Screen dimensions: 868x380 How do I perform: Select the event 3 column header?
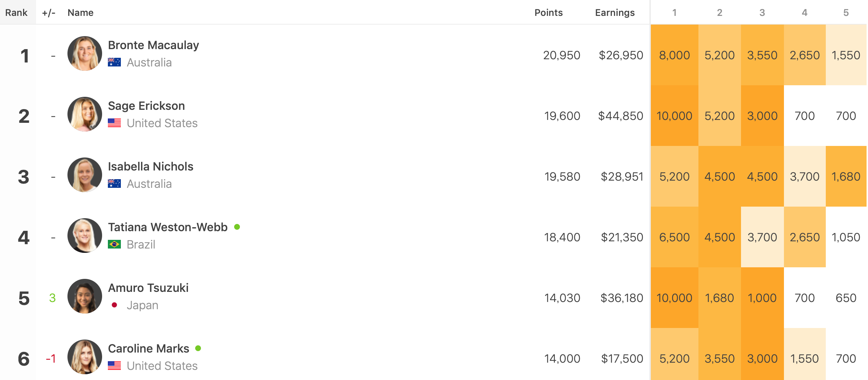(762, 13)
